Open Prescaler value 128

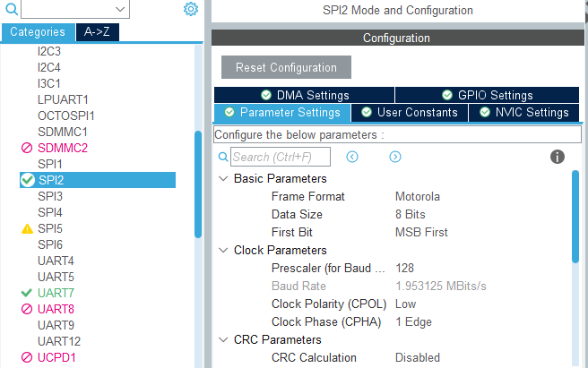click(x=404, y=269)
